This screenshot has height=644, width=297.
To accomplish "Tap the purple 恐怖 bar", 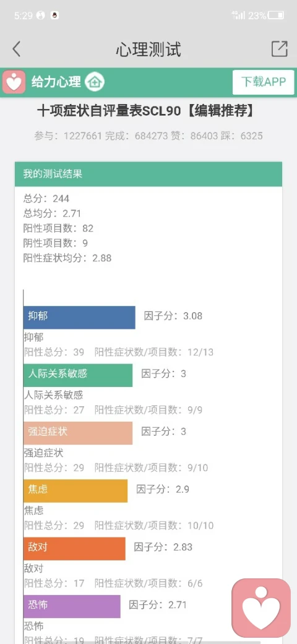I will (x=72, y=606).
